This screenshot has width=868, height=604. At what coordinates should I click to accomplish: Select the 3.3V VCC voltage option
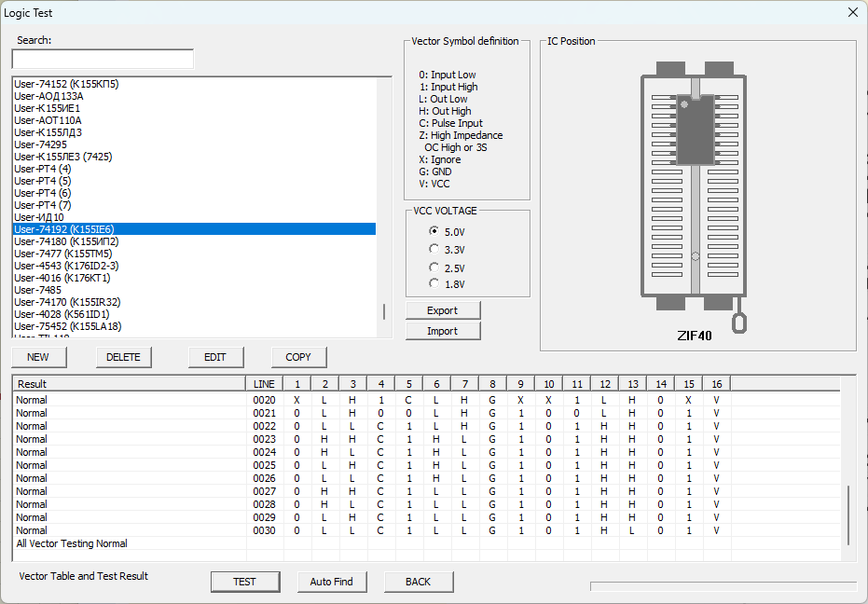point(434,249)
